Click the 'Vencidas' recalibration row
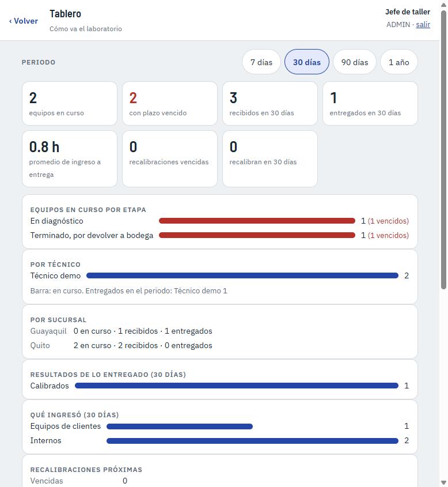 click(79, 481)
